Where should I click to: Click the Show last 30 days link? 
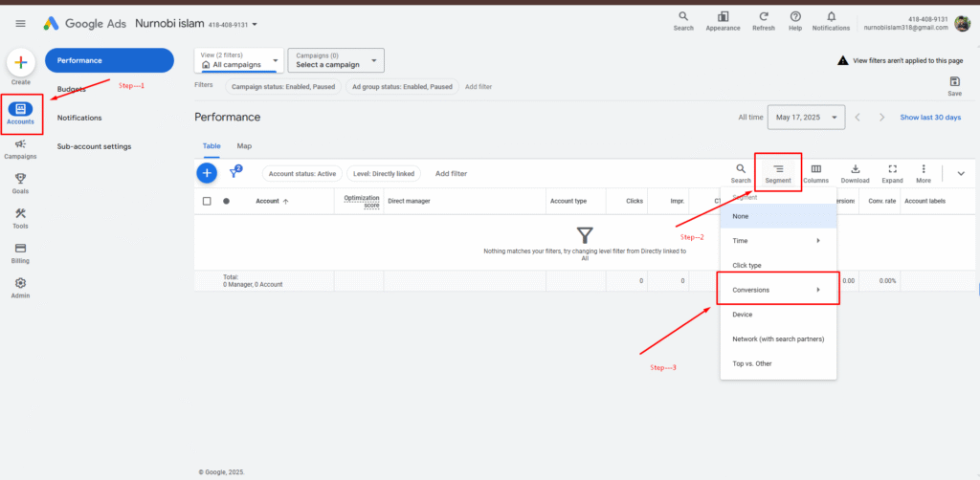point(930,118)
